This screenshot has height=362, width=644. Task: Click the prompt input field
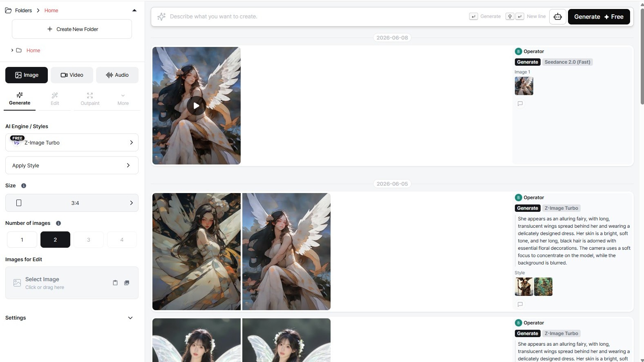[317, 17]
